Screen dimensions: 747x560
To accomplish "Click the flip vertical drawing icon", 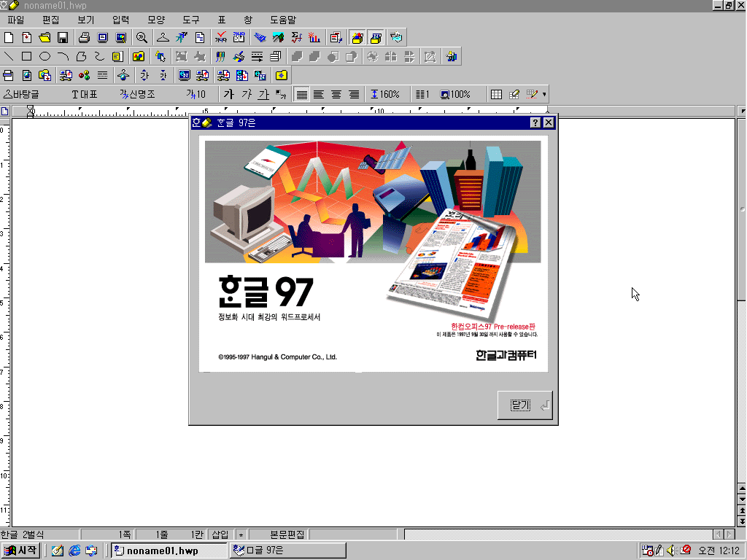I will pyautogui.click(x=409, y=57).
